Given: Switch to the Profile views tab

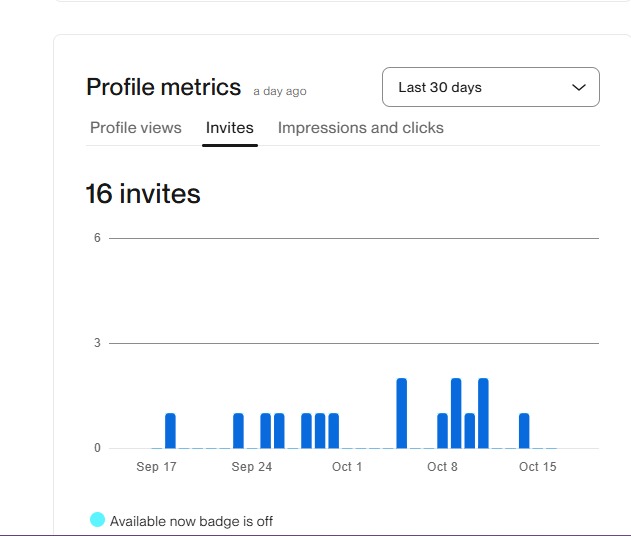Looking at the screenshot, I should point(136,128).
